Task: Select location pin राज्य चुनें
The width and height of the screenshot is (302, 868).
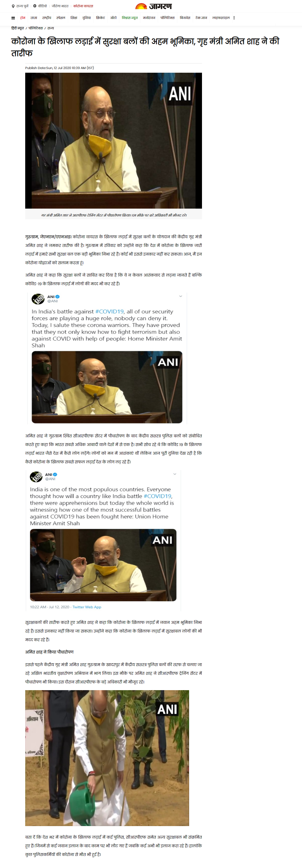Action: pyautogui.click(x=20, y=6)
